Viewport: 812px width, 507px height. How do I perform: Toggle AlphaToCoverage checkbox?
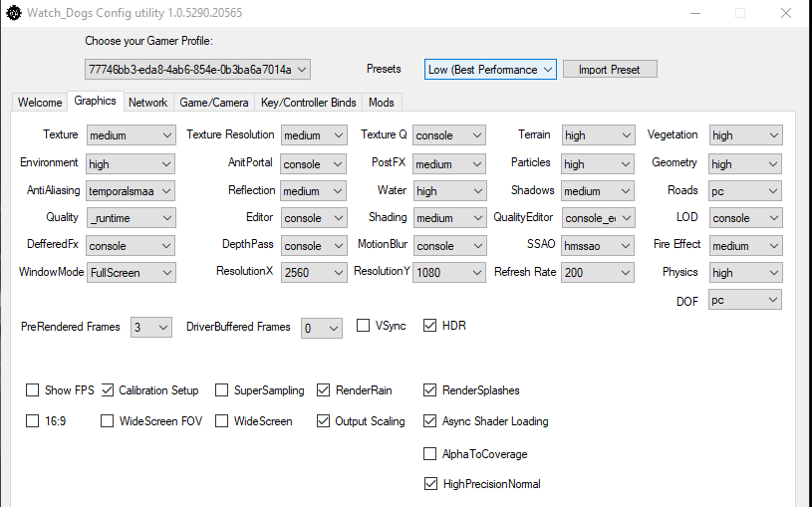(x=429, y=454)
